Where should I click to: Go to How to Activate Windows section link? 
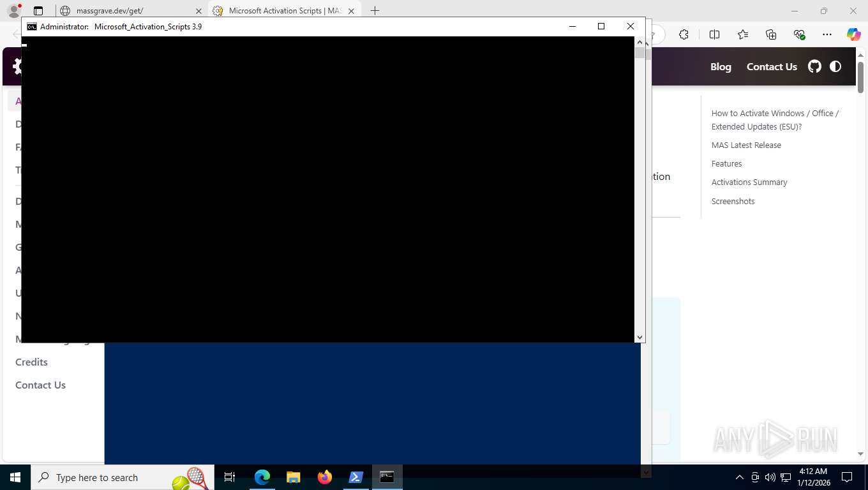(775, 119)
